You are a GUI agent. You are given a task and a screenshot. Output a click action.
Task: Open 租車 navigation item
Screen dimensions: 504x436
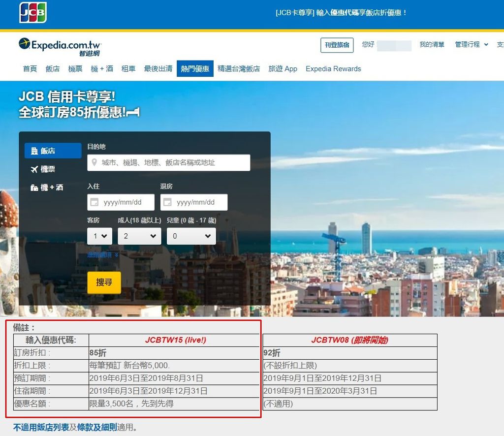pos(128,69)
